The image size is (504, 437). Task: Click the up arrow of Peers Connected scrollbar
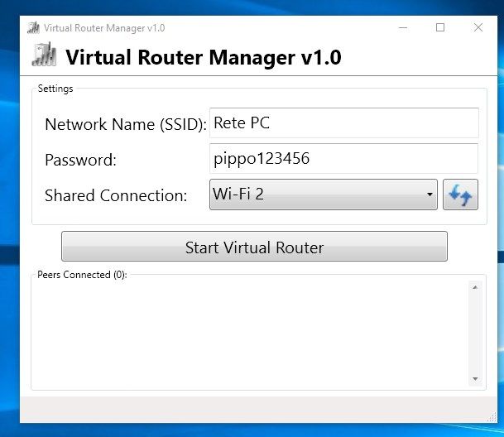coord(475,287)
